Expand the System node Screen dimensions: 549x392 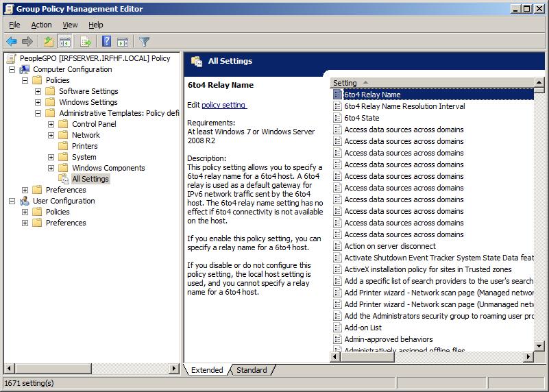click(x=51, y=157)
